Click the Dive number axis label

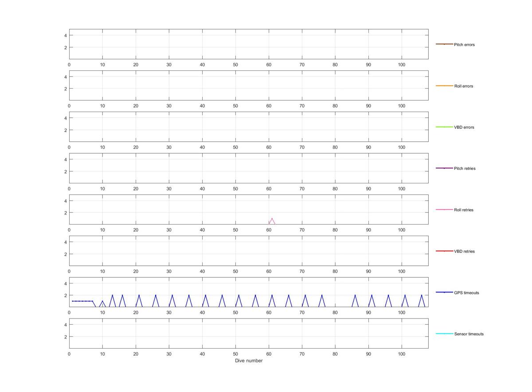(x=249, y=361)
